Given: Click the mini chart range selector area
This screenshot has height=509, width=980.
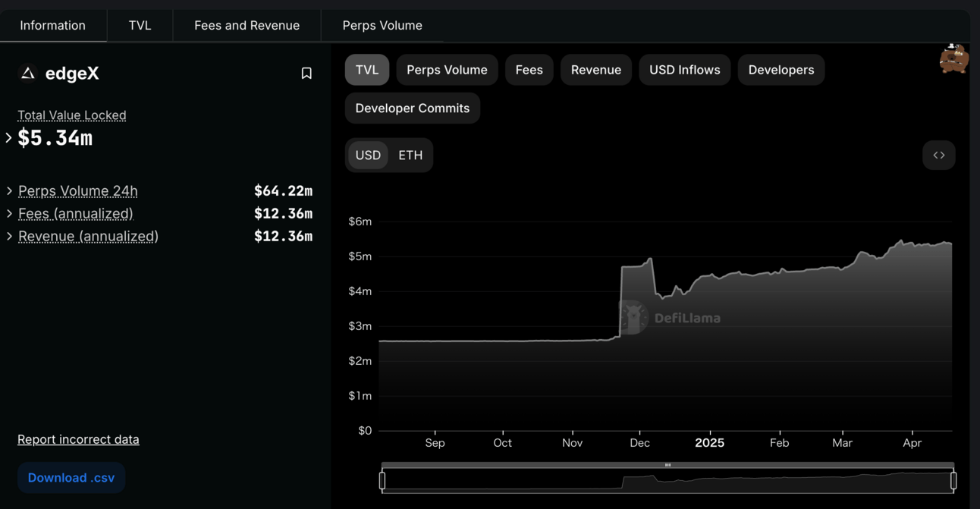Looking at the screenshot, I should tap(667, 480).
